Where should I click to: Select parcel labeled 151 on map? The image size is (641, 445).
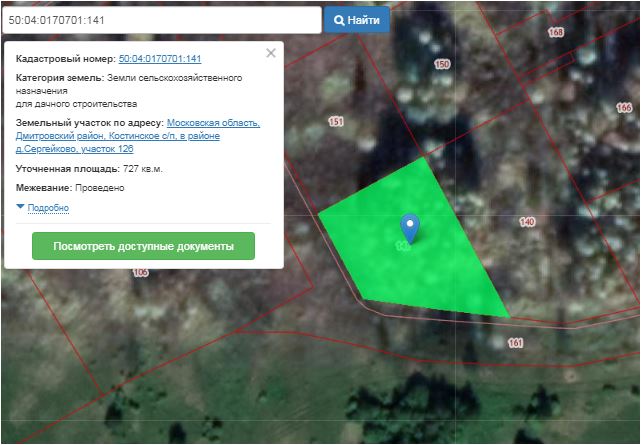(336, 122)
